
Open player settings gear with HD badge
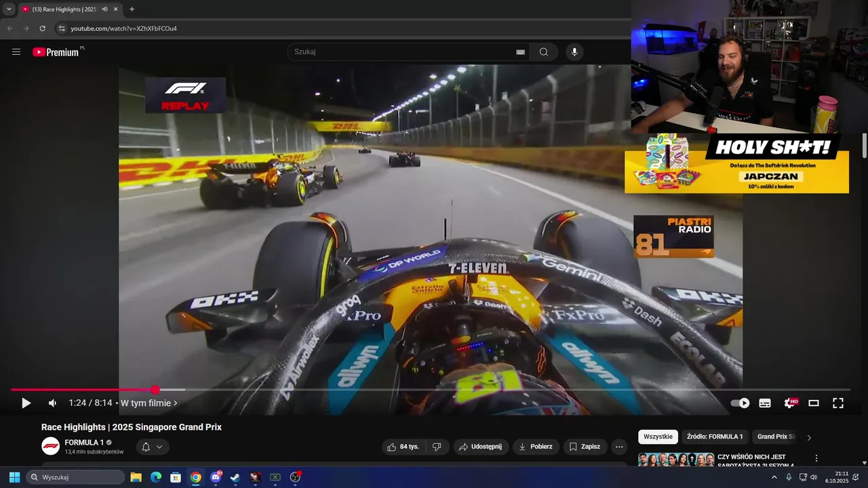pyautogui.click(x=790, y=403)
